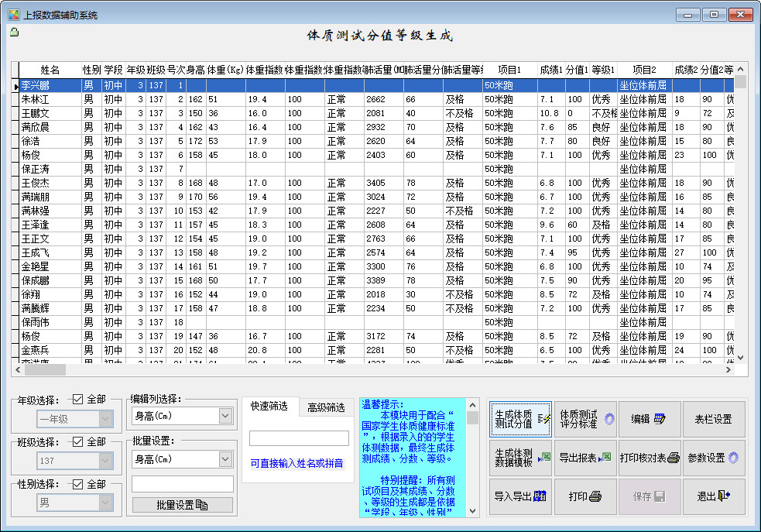
Task: Select the 保雨伟 name cell
Action: click(x=50, y=323)
